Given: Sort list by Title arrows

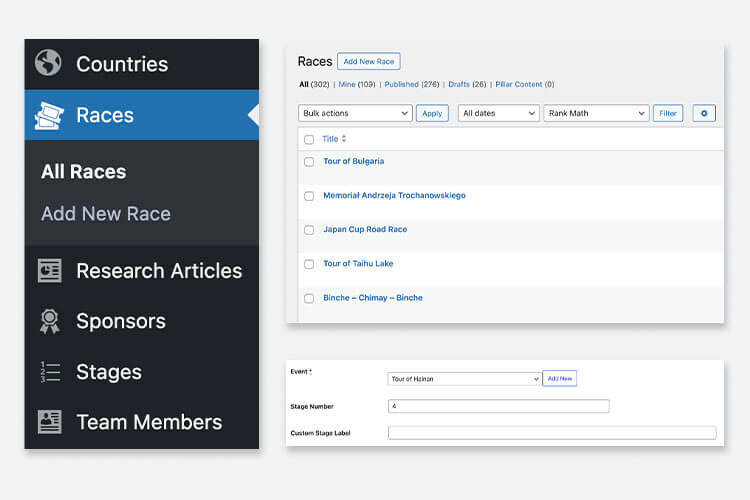Looking at the screenshot, I should (343, 139).
